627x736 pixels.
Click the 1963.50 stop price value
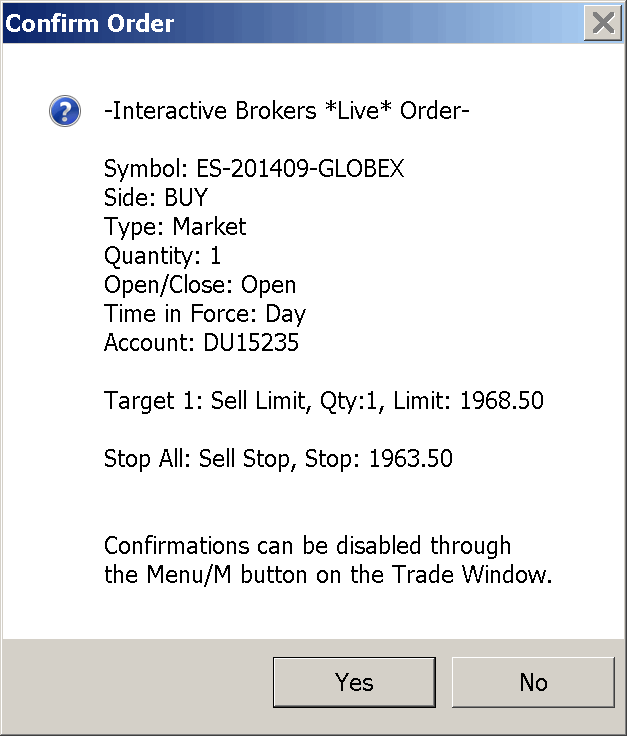pyautogui.click(x=410, y=459)
